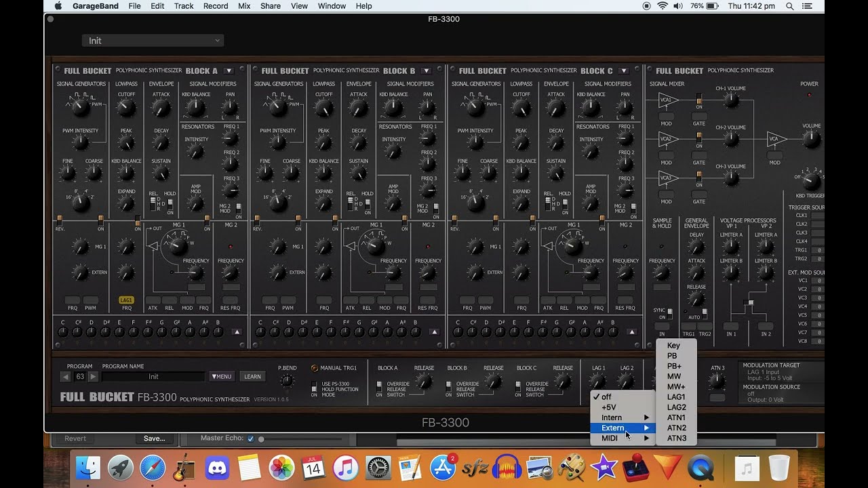Toggle Block C override release switch
Screen dimensions: 868x488
click(x=518, y=386)
